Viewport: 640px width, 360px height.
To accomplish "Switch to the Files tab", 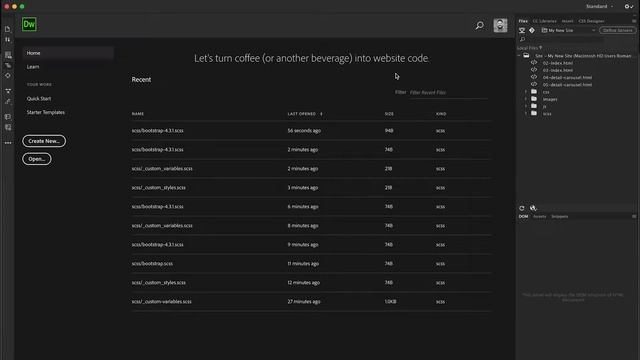I will click(x=523, y=21).
